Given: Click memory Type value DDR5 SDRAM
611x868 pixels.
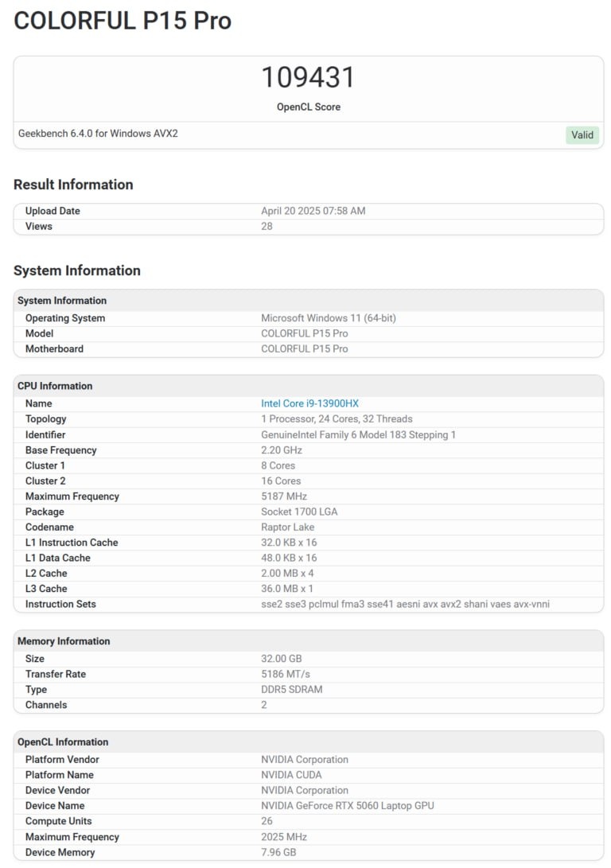Looking at the screenshot, I should coord(292,690).
